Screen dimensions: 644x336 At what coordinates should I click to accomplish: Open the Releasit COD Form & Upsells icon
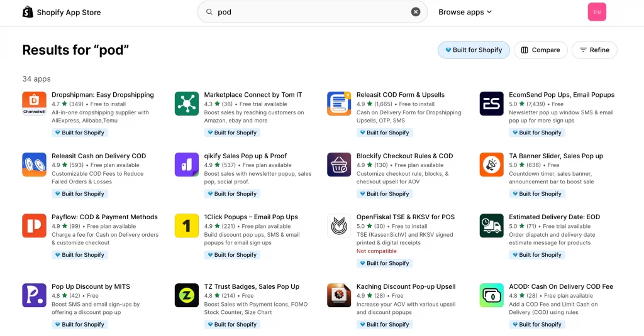(339, 104)
